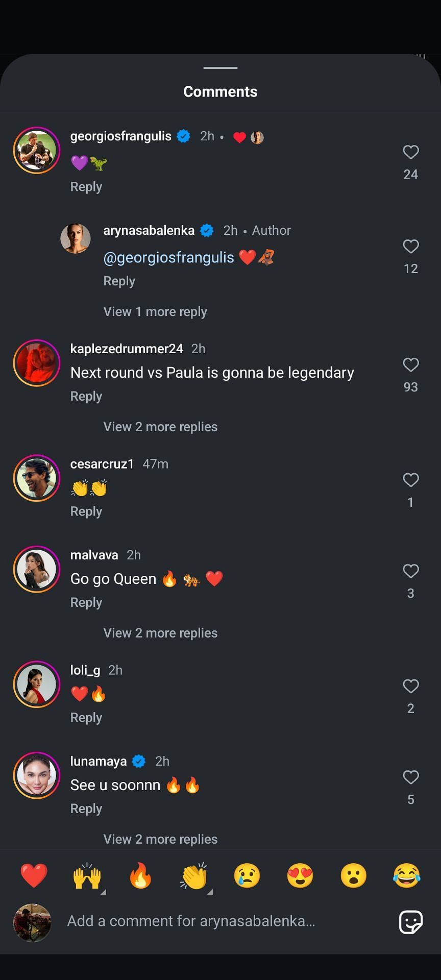Open the sticker/GIF picker icon

coord(410,921)
